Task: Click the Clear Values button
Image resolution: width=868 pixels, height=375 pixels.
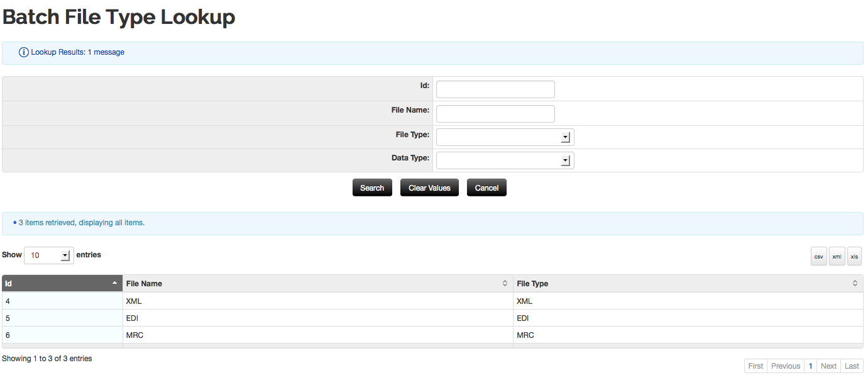Action: 429,187
